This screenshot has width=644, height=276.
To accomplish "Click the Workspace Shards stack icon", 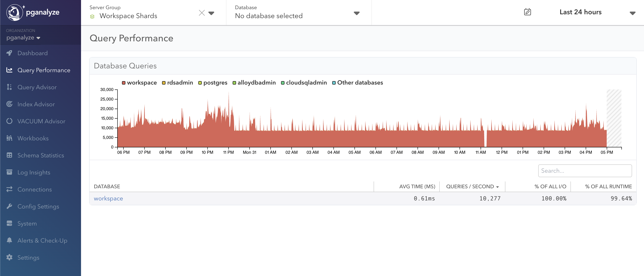I will (92, 16).
